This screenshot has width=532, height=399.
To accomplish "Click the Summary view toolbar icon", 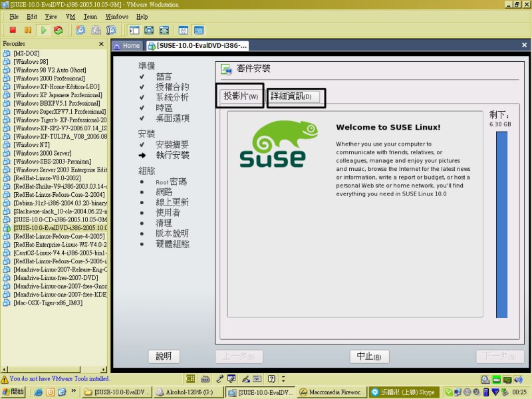I will [x=184, y=30].
